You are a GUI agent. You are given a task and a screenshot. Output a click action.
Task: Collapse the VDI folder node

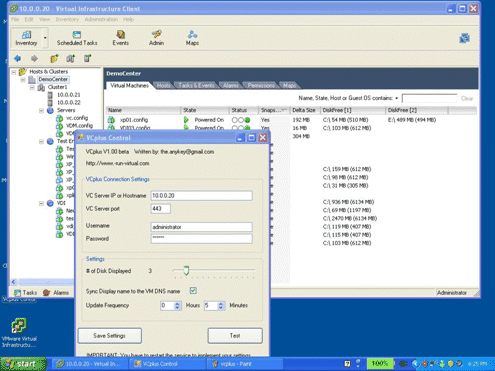(41, 203)
